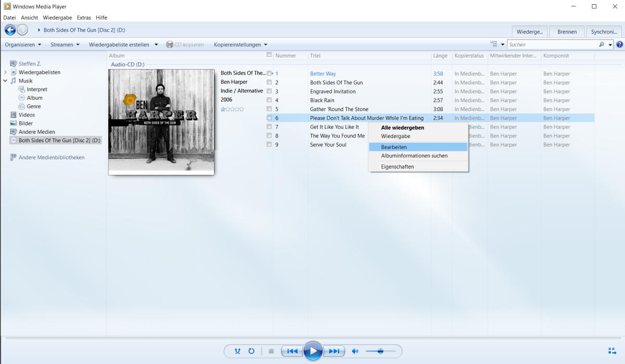Click the Suchen search field
This screenshot has width=625, height=364.
[553, 45]
